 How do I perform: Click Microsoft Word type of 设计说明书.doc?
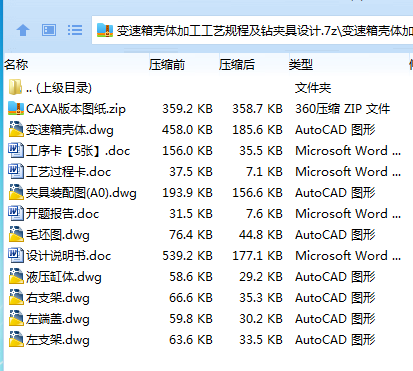click(x=348, y=256)
